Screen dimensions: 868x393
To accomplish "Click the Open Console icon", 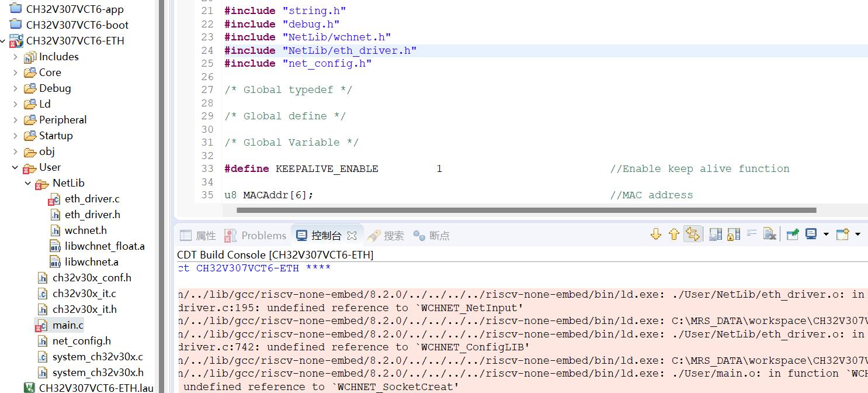I will 842,235.
